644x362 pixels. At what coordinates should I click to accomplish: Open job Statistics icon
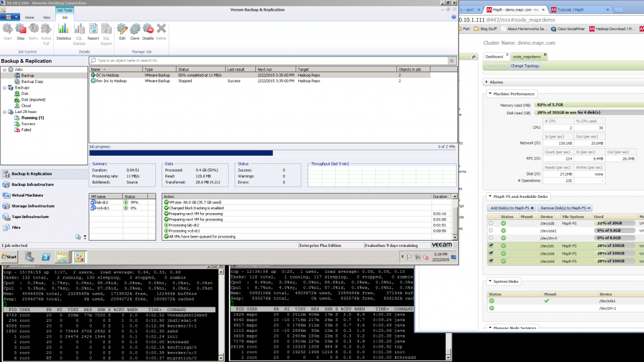[x=64, y=31]
